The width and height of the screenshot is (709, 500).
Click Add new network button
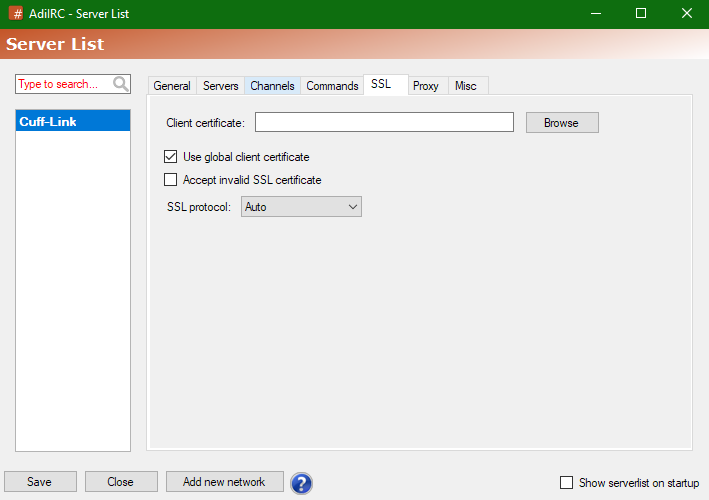point(224,481)
